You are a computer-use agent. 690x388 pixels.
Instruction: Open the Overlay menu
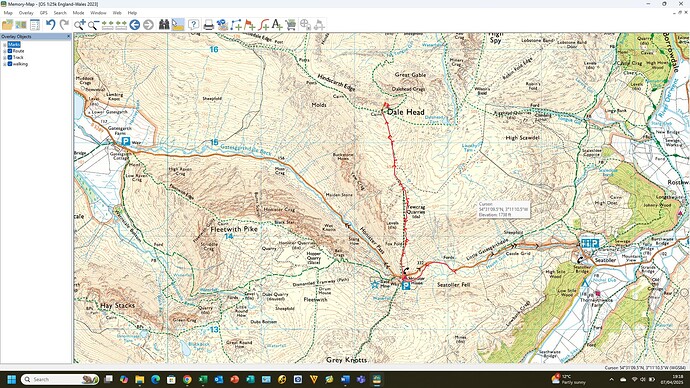[26, 13]
